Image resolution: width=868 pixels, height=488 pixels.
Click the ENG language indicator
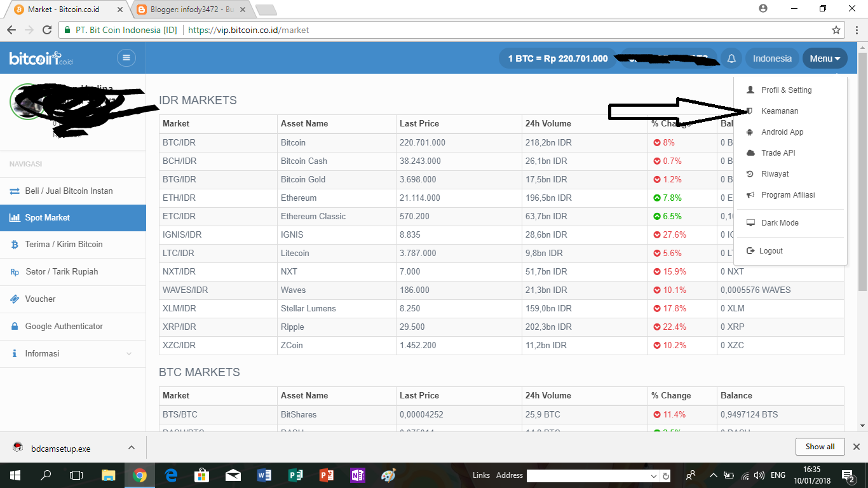[x=778, y=475]
